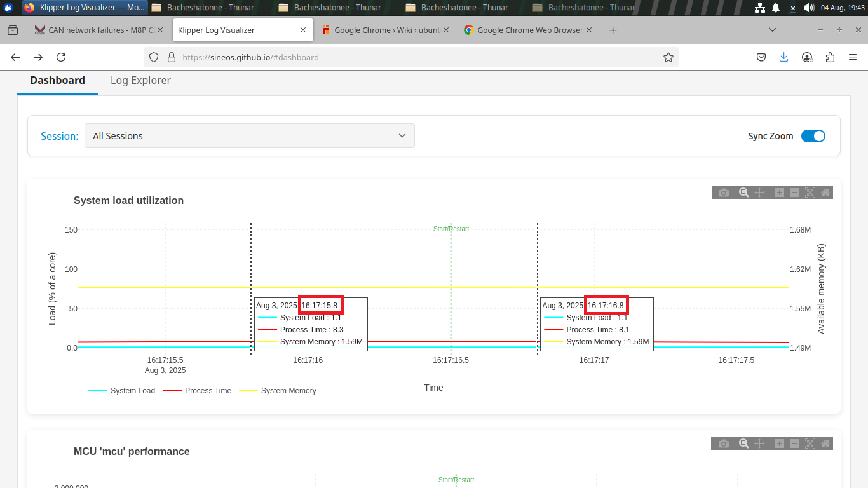
Task: Reset axes of MCU 'mcu' performance chart
Action: click(x=825, y=444)
